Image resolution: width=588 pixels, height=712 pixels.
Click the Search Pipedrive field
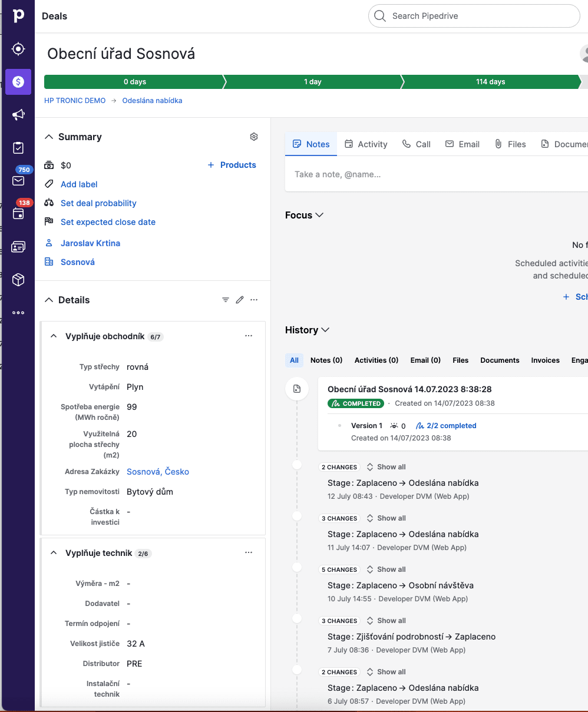474,16
